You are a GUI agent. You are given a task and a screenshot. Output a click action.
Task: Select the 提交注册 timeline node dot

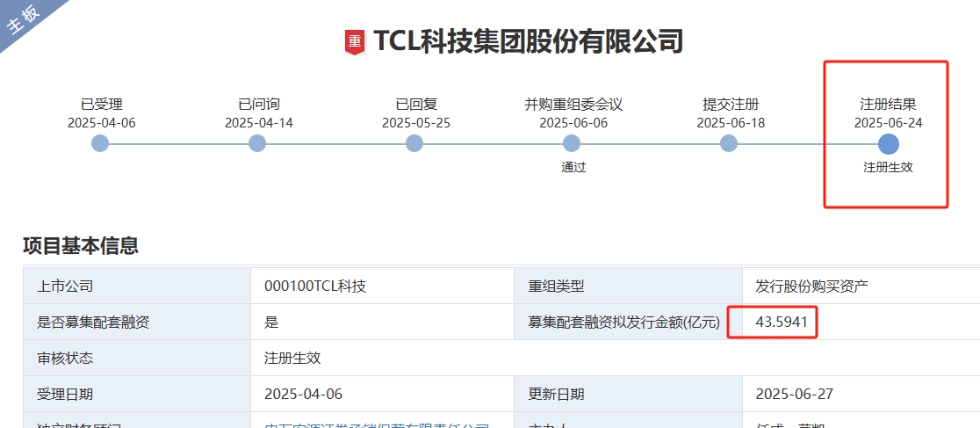pos(729,143)
